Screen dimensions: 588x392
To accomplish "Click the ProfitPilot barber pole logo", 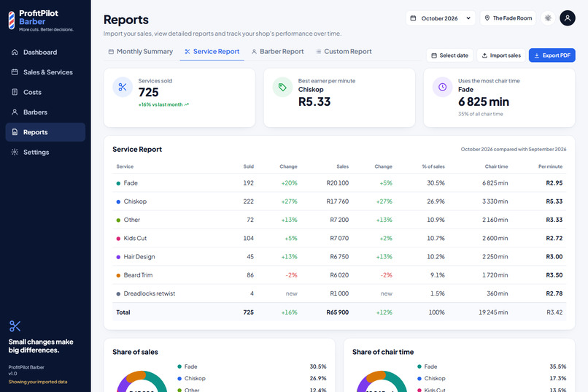I will tap(12, 20).
